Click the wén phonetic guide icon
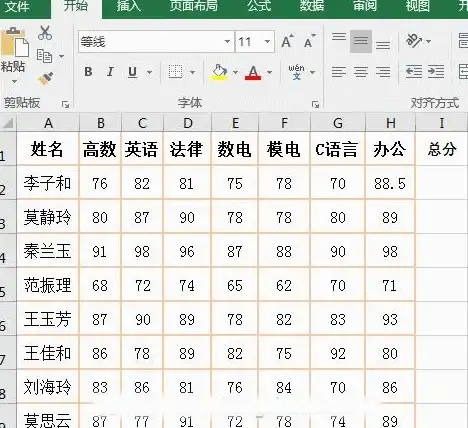This screenshot has height=428, width=468. pyautogui.click(x=296, y=72)
